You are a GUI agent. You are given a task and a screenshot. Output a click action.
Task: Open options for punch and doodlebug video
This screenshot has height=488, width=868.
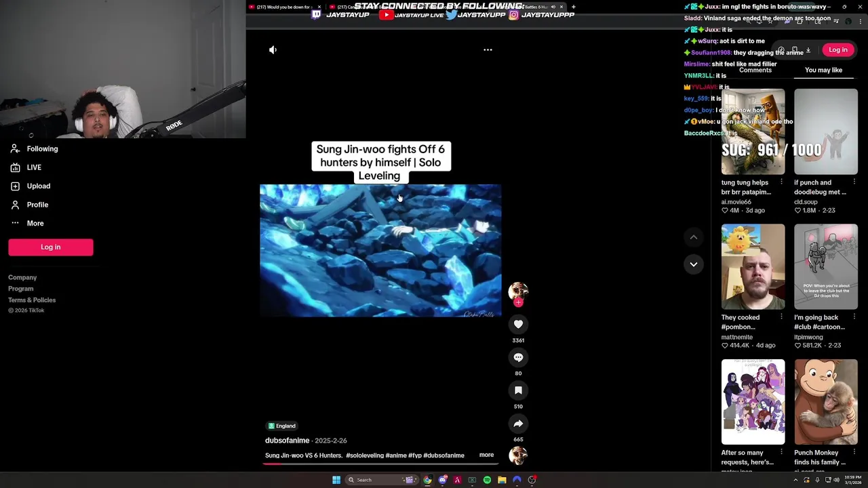tap(854, 182)
